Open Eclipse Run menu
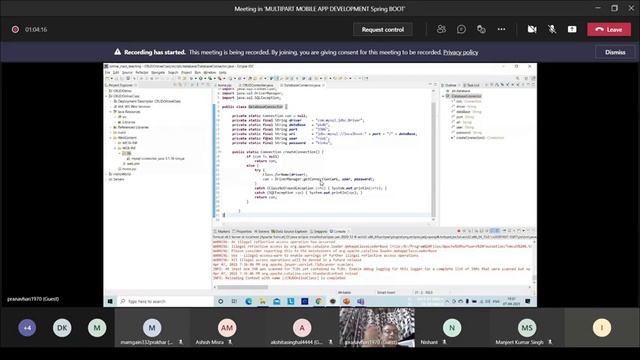640x360 pixels. pyautogui.click(x=197, y=73)
